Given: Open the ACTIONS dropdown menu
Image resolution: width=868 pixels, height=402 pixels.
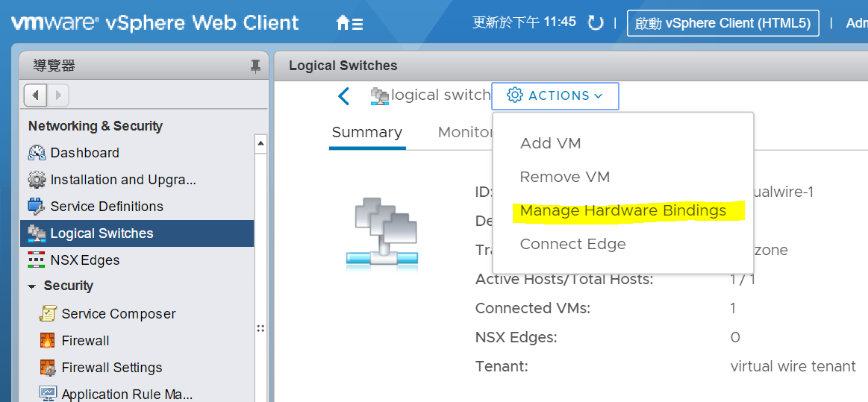Looking at the screenshot, I should tap(555, 95).
